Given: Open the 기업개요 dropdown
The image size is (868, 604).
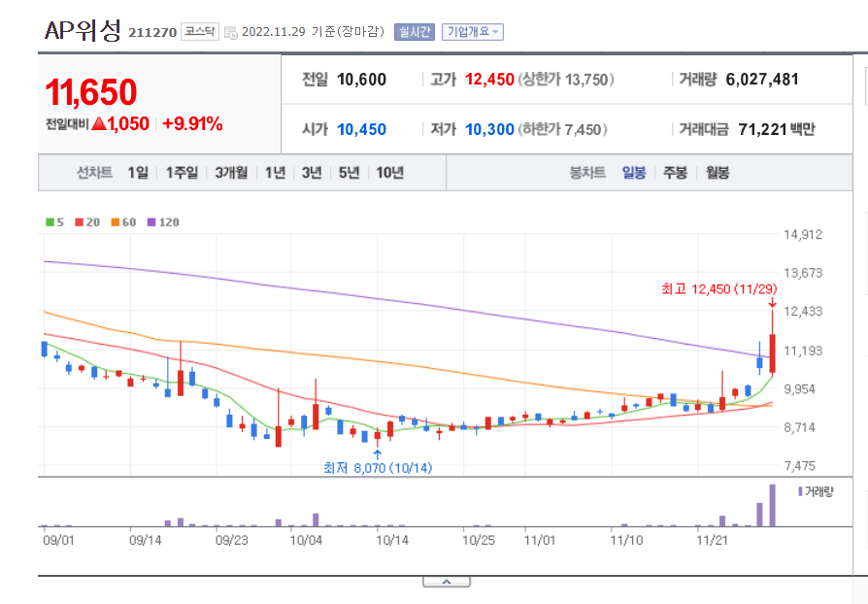Looking at the screenshot, I should coord(473,32).
